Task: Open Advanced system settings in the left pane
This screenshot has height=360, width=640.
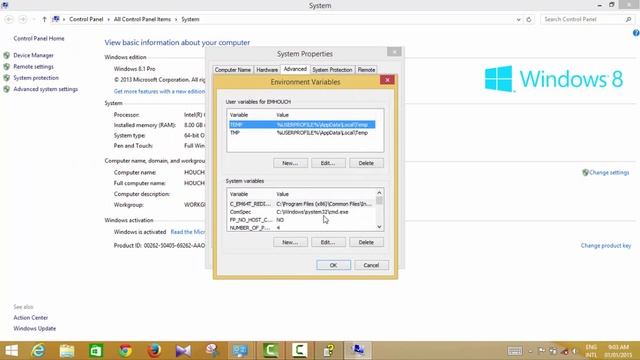Action: [45, 89]
